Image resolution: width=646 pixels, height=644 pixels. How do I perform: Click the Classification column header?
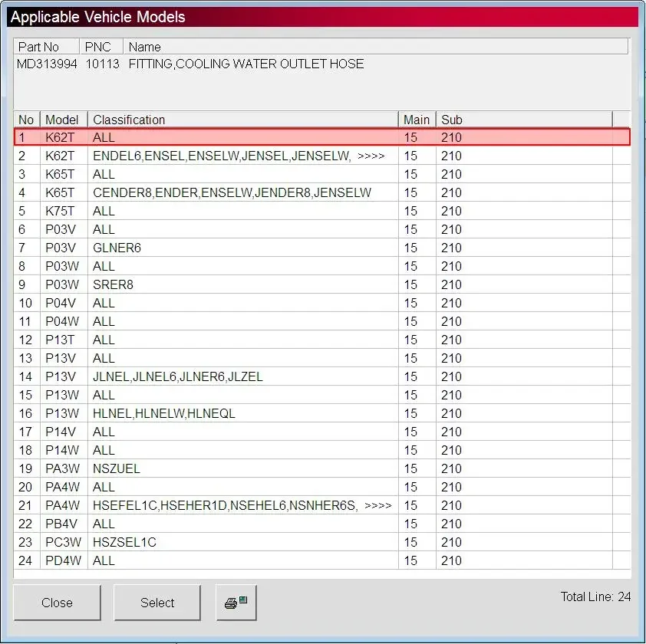242,120
